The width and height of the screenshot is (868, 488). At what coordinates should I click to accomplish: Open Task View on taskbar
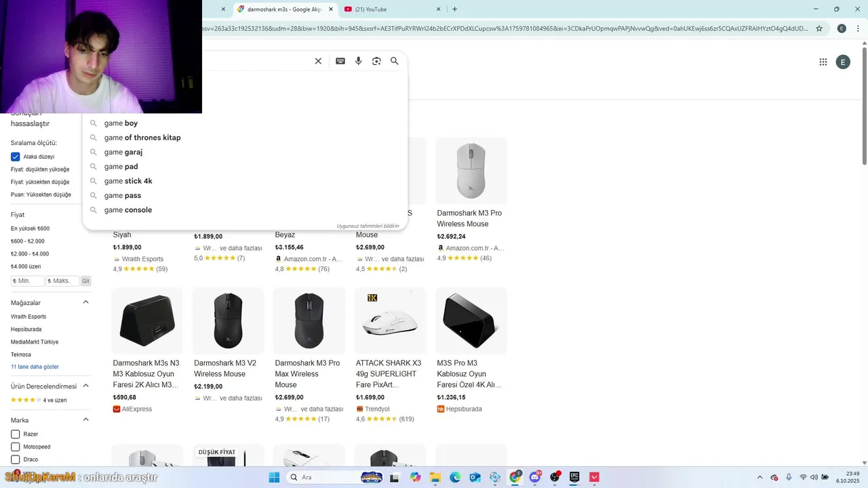click(394, 477)
